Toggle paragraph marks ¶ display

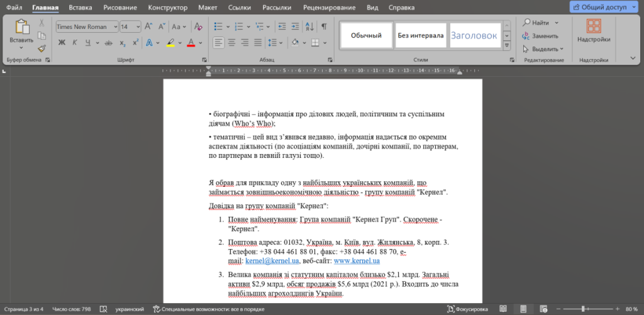324,26
